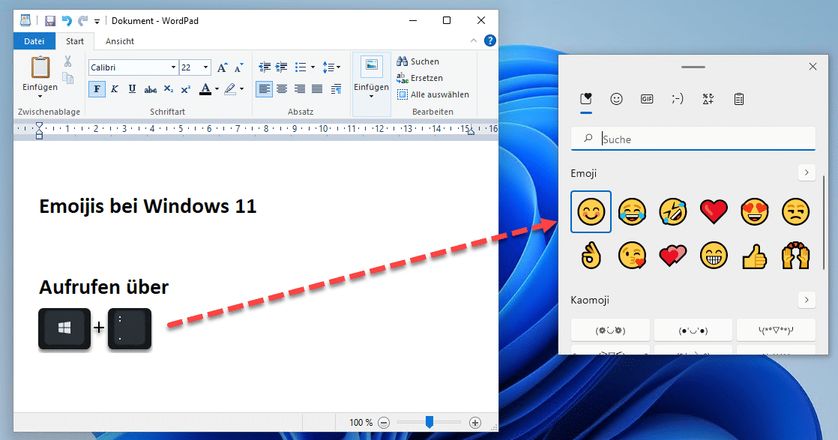
Task: Open the font size 22 dropdown
Action: click(x=206, y=67)
